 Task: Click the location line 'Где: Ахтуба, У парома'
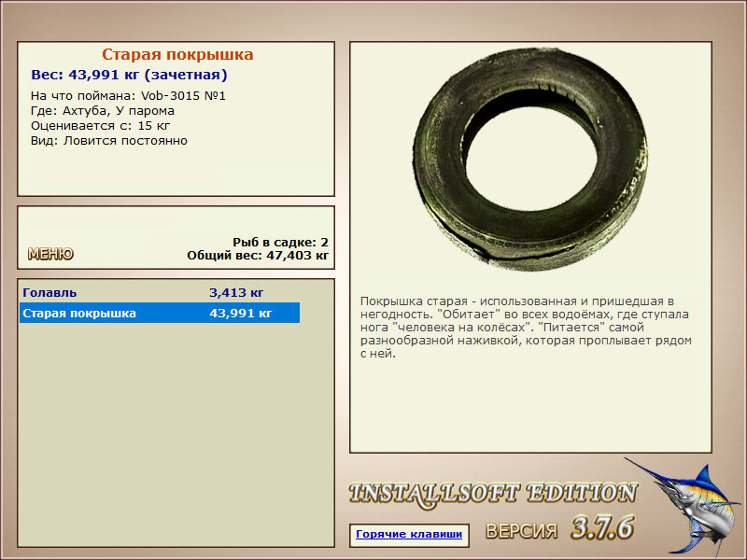103,111
